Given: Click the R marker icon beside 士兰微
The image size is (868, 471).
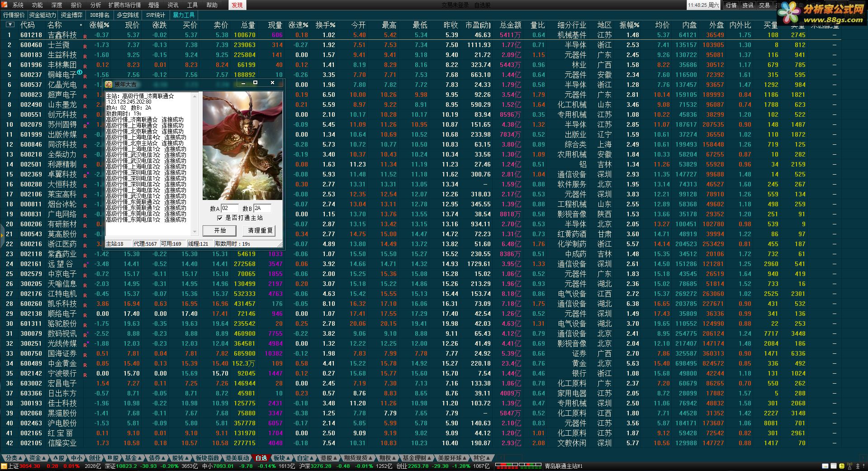Looking at the screenshot, I should click(85, 47).
